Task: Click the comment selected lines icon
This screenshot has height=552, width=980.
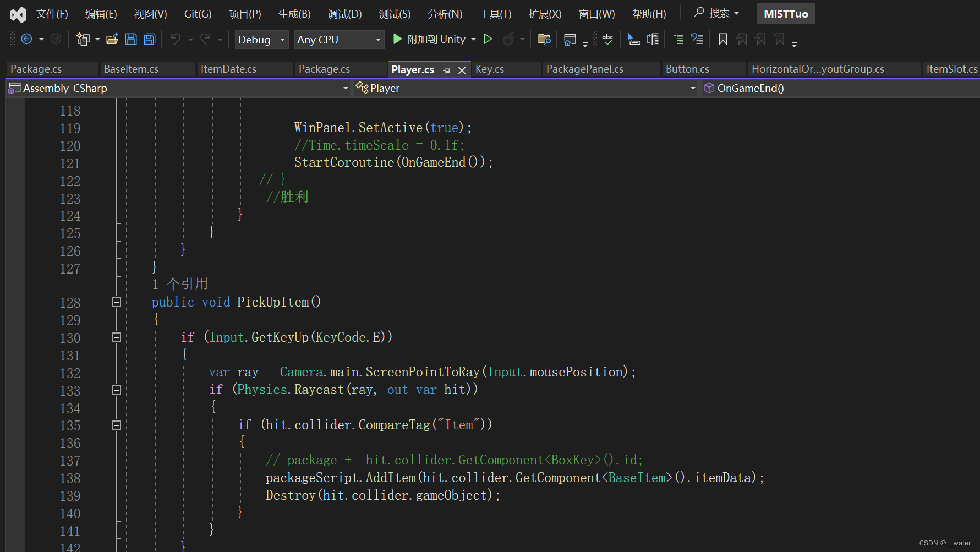Action: [678, 39]
